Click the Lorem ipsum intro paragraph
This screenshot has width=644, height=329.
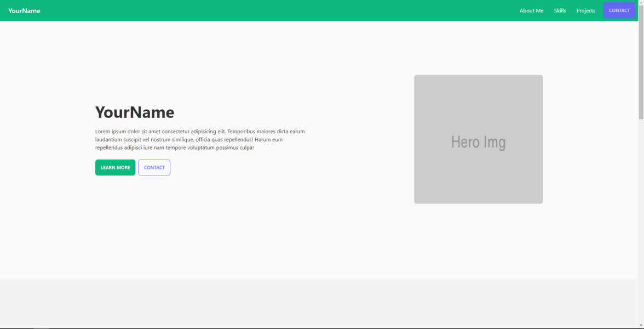[x=200, y=139]
